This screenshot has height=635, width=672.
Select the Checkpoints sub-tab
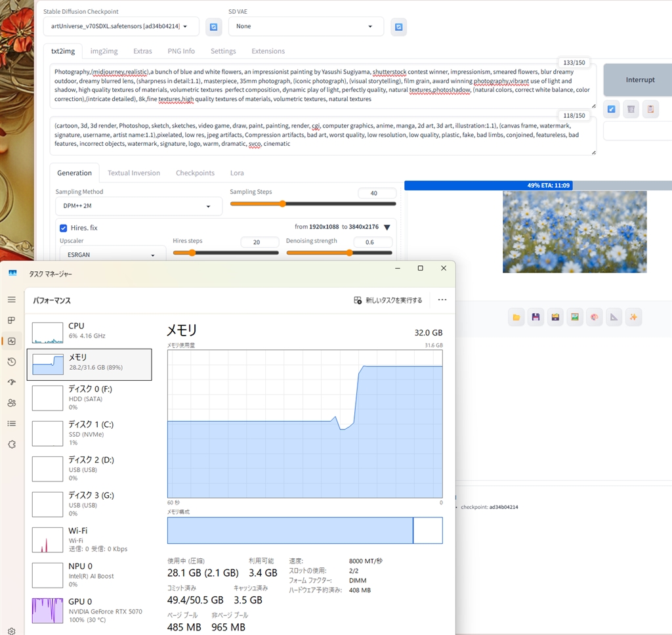(195, 173)
